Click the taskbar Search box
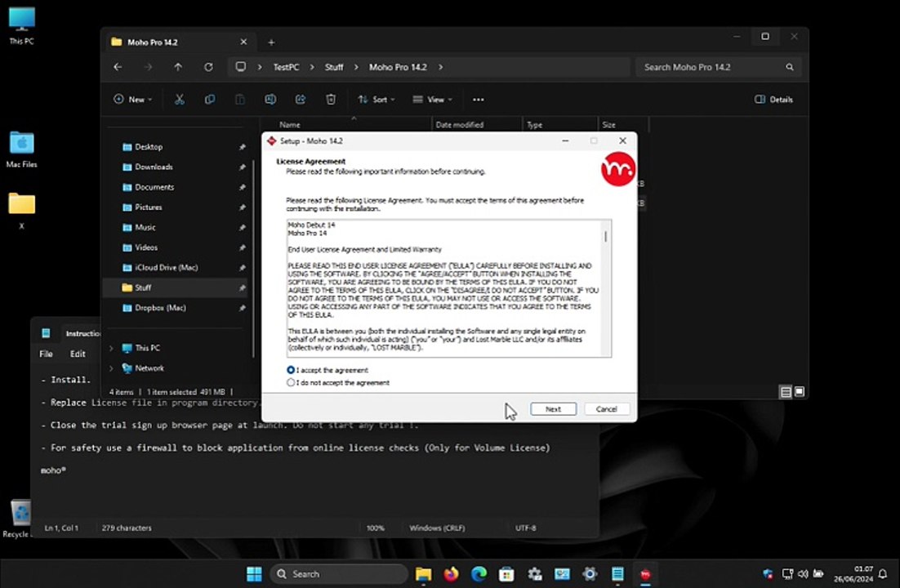The height and width of the screenshot is (588, 900). pyautogui.click(x=339, y=573)
